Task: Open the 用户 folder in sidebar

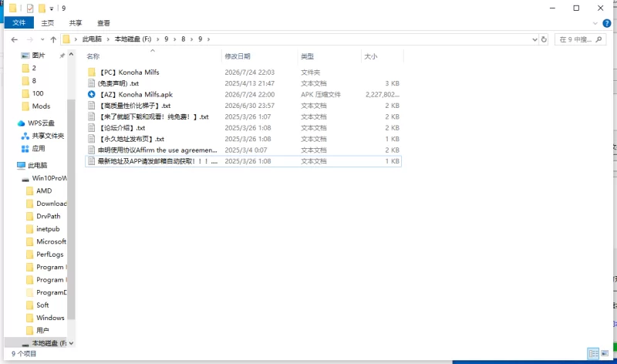Action: point(42,331)
